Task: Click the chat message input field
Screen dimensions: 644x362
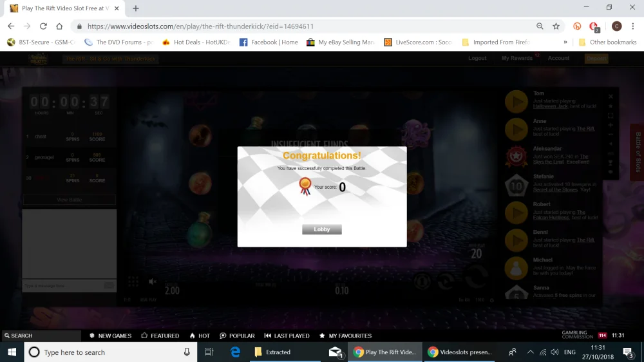Action: 64,285
